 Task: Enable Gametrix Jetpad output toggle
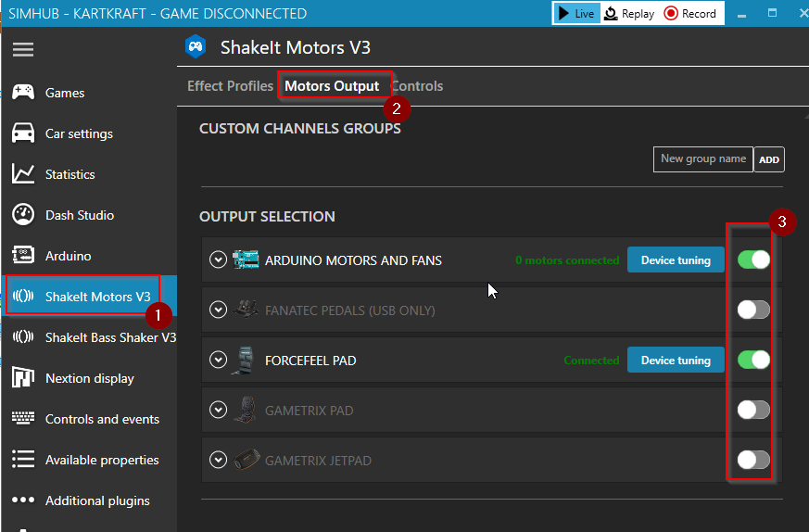click(x=753, y=460)
